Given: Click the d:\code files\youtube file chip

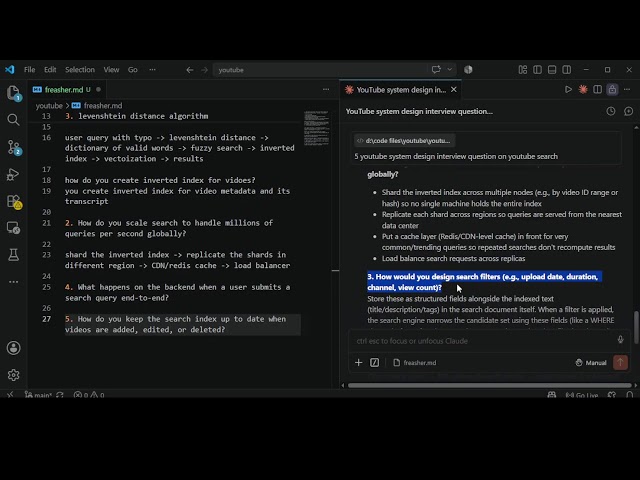Looking at the screenshot, I should pos(404,141).
